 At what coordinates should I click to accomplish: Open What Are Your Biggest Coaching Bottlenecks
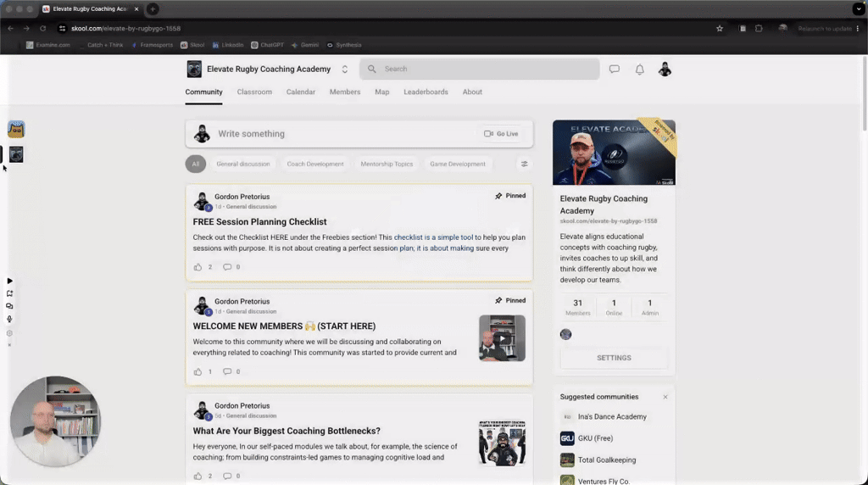287,431
